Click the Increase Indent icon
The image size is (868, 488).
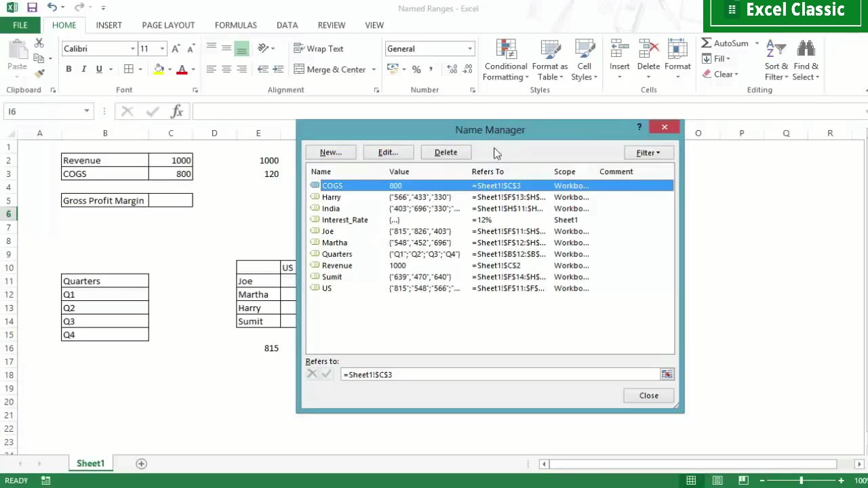point(277,69)
